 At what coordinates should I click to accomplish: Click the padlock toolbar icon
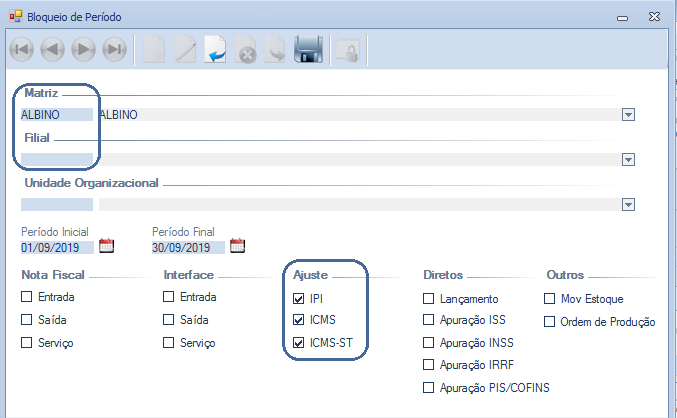pos(348,51)
